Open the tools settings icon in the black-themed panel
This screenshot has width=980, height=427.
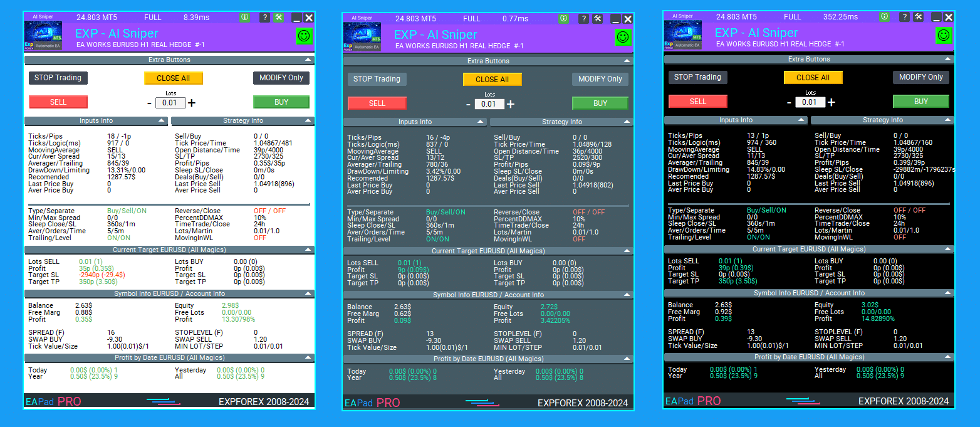[x=919, y=17]
